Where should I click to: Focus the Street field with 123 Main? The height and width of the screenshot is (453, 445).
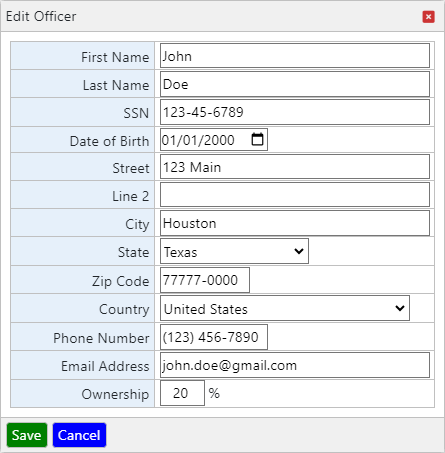[x=295, y=167]
